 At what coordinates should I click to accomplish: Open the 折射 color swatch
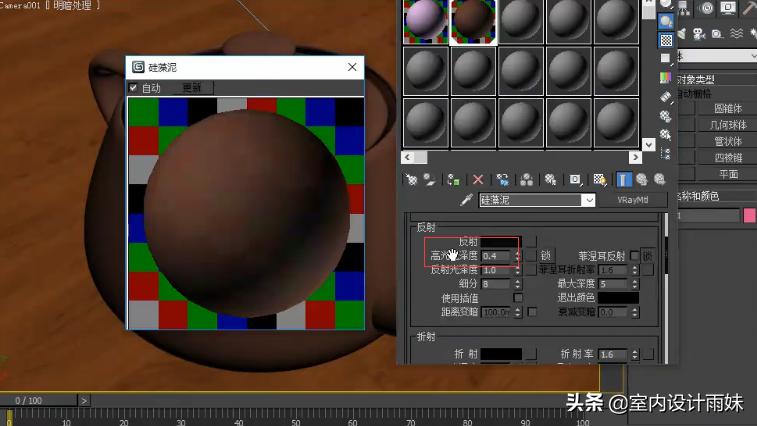(x=501, y=354)
